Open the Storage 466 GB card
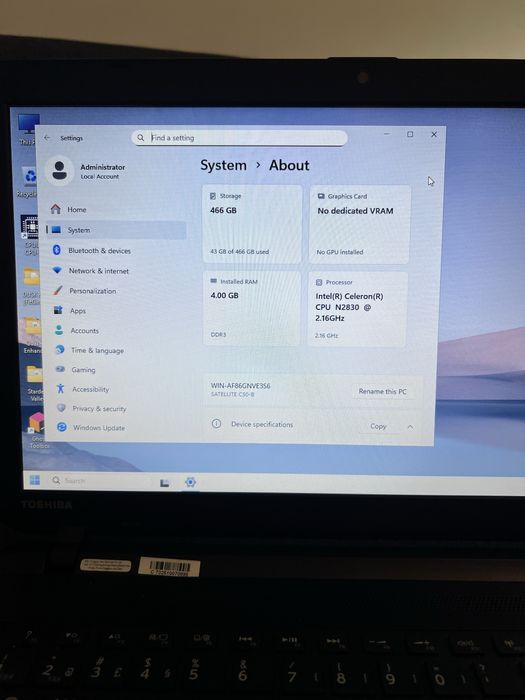 pyautogui.click(x=252, y=225)
